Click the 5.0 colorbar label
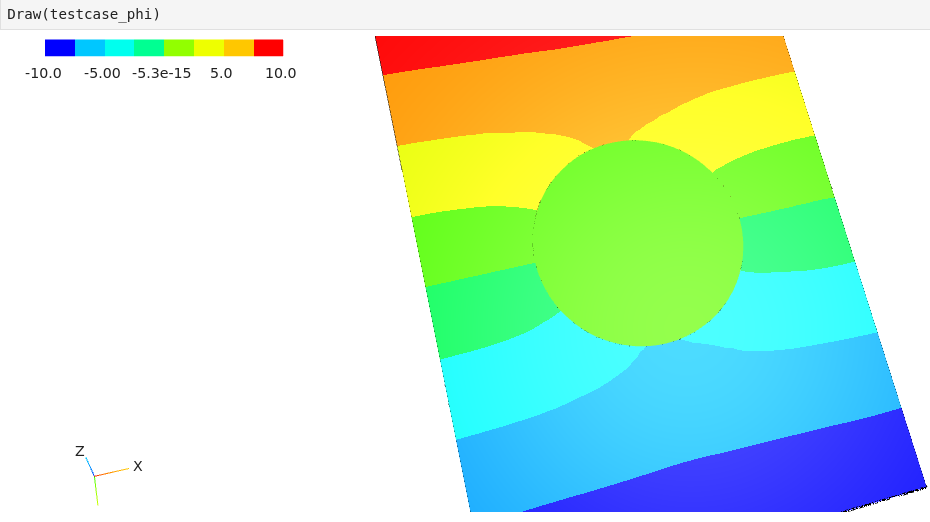 coord(221,73)
